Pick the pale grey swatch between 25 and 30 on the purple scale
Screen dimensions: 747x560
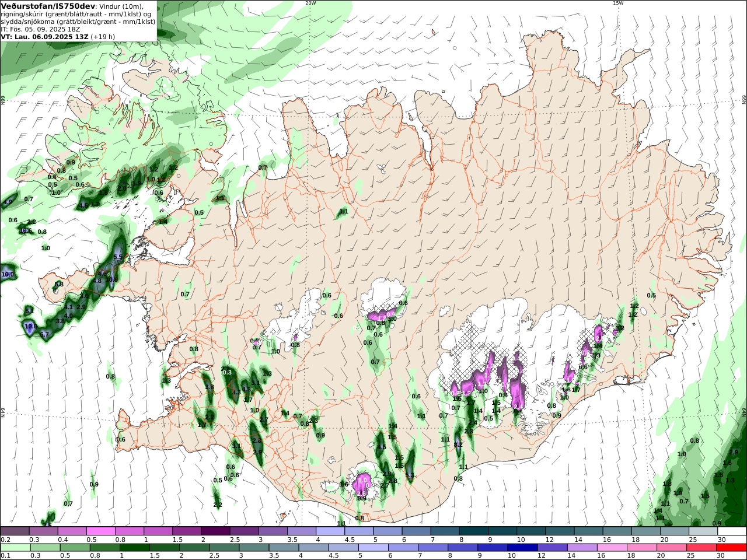(703, 531)
